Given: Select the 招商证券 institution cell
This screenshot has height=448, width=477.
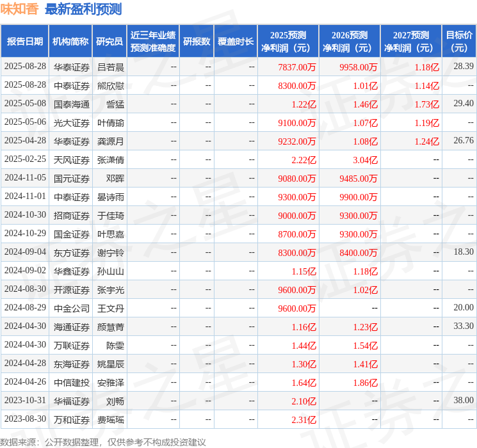Looking at the screenshot, I should pyautogui.click(x=72, y=216).
